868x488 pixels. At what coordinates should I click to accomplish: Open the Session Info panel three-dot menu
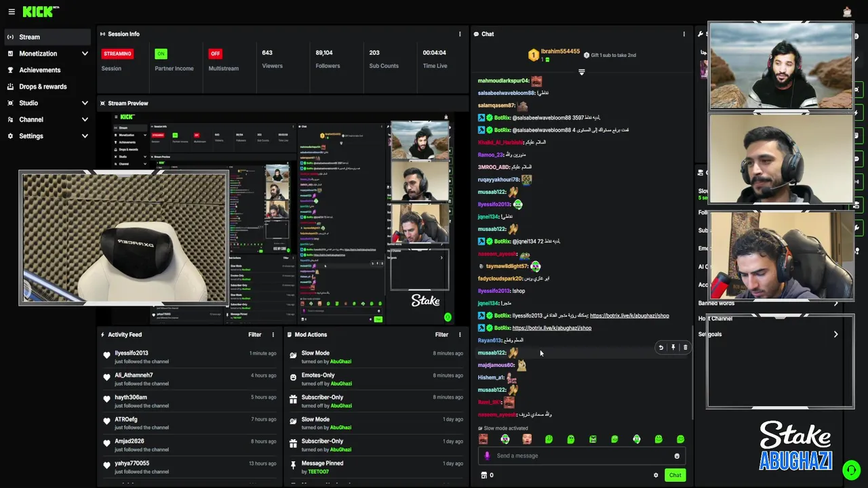point(460,34)
